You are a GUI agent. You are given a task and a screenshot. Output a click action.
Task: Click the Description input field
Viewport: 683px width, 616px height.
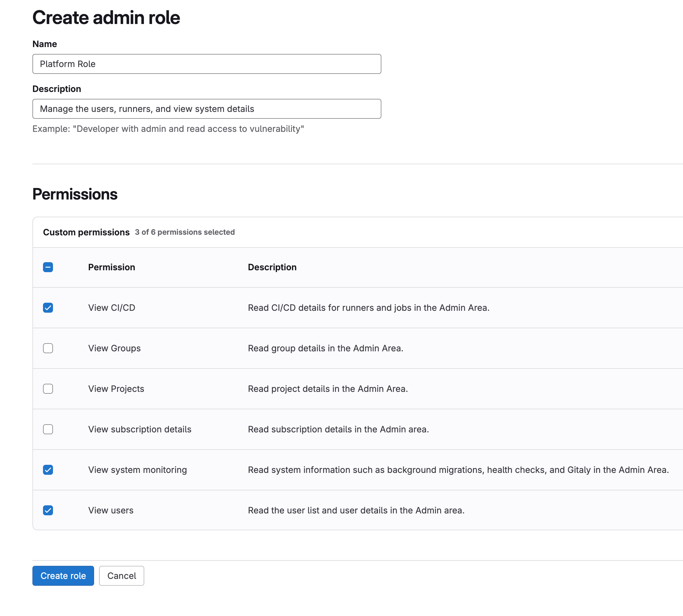tap(206, 109)
